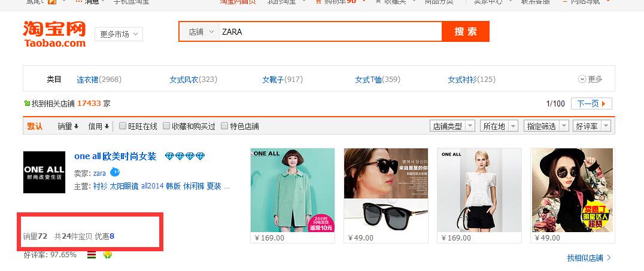Filter by 连衣裙 category
Screen dimensions: 644x271
coord(99,79)
